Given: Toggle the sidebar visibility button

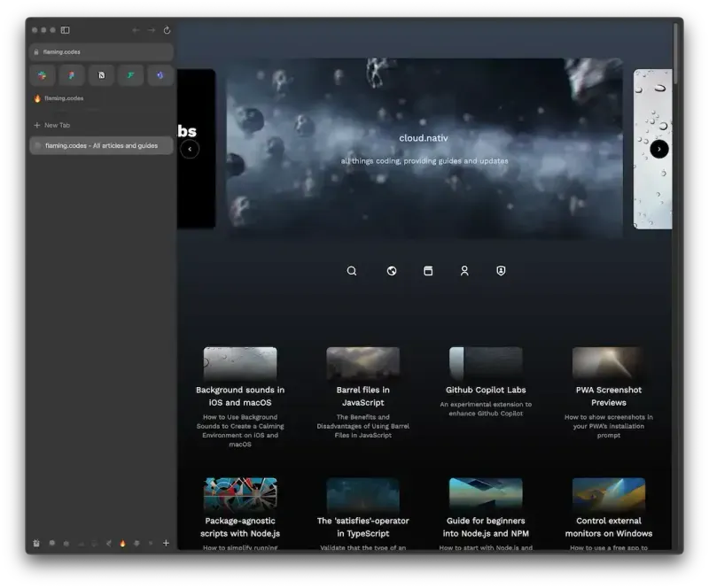Looking at the screenshot, I should pos(65,30).
